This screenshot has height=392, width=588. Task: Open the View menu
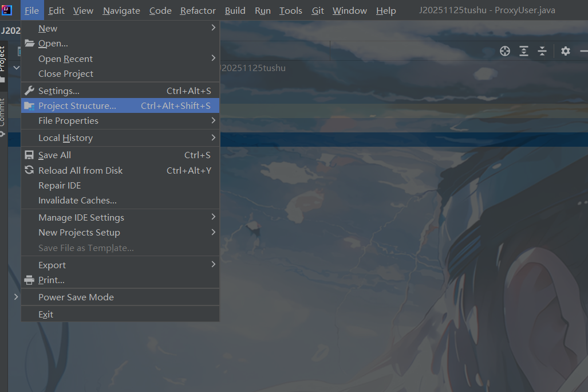coord(83,10)
